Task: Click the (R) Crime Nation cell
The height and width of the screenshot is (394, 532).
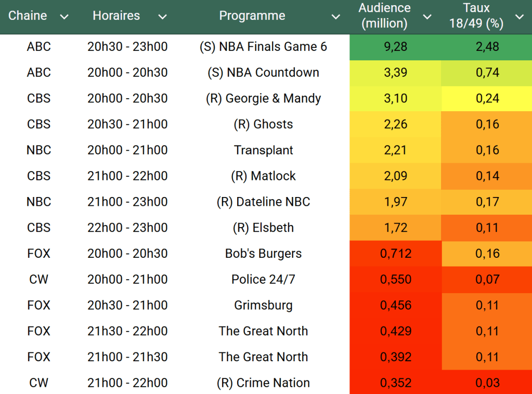Action: point(263,383)
